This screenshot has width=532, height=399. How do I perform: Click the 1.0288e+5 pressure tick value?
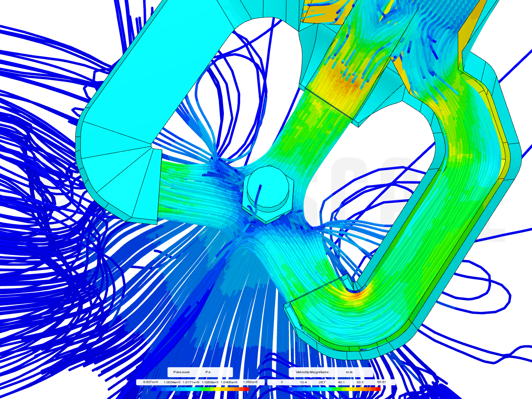[210, 382]
